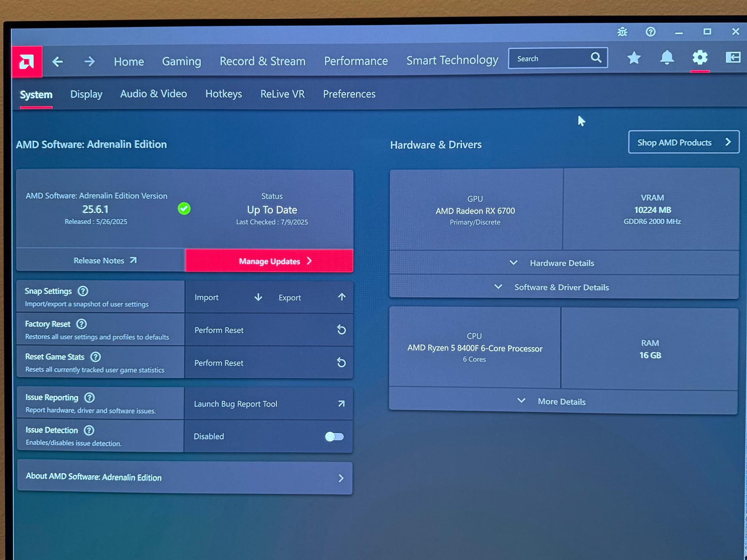The image size is (747, 560).
Task: Click the forward arrow navigation icon
Action: (89, 61)
